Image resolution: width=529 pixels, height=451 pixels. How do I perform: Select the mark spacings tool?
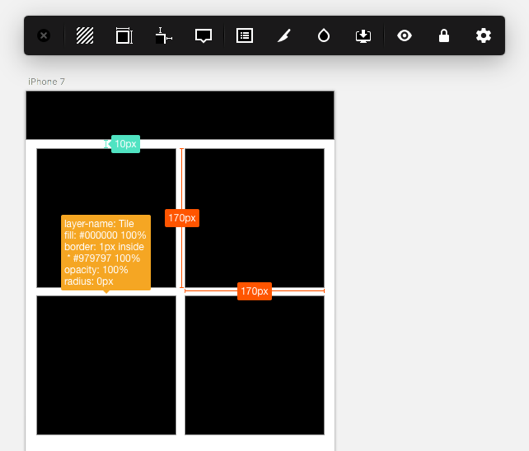[x=164, y=35]
